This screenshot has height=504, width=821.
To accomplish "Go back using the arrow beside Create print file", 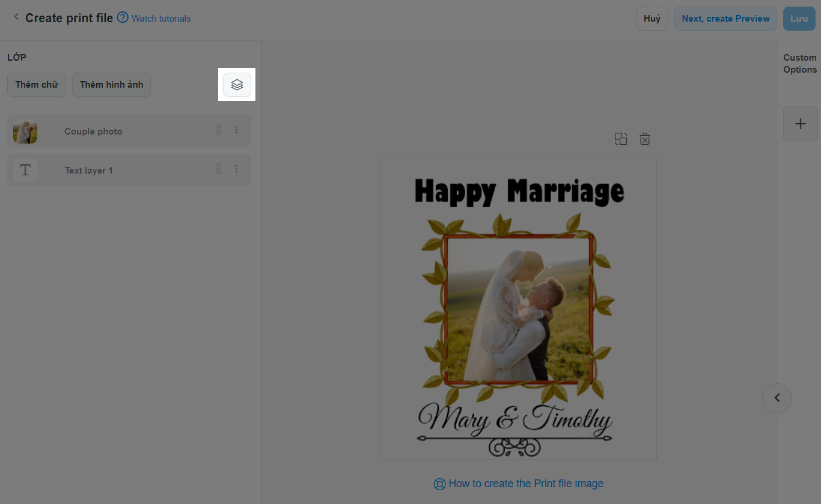I will click(16, 17).
